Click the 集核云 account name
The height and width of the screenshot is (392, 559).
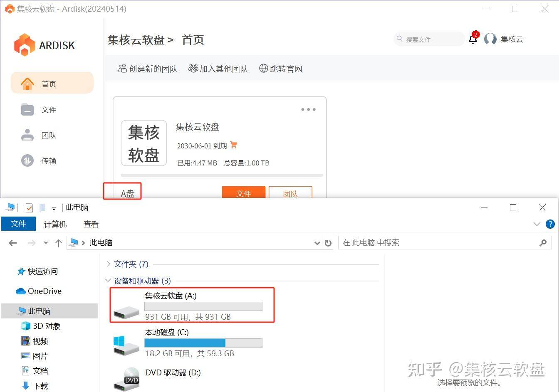click(x=512, y=39)
